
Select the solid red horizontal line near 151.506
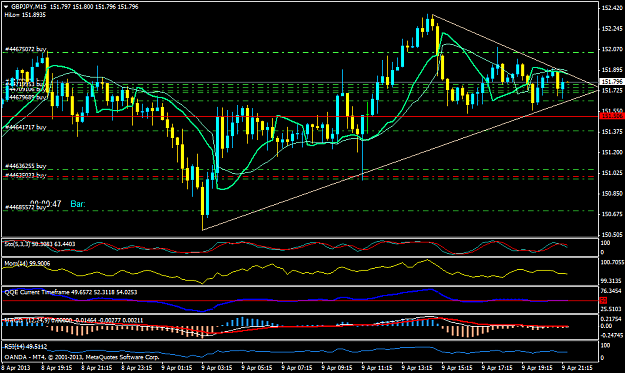[x=300, y=117]
